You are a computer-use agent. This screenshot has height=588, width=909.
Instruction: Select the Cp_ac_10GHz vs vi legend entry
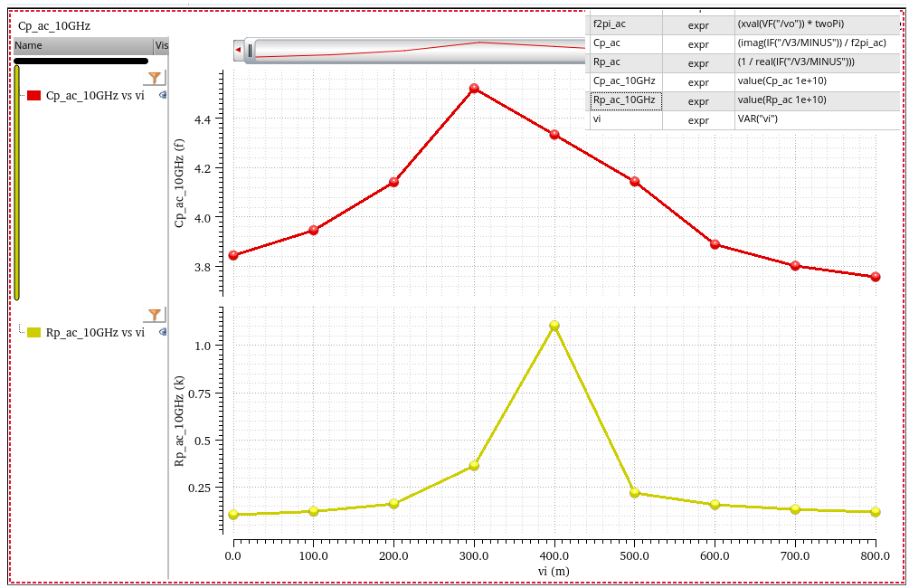coord(94,96)
